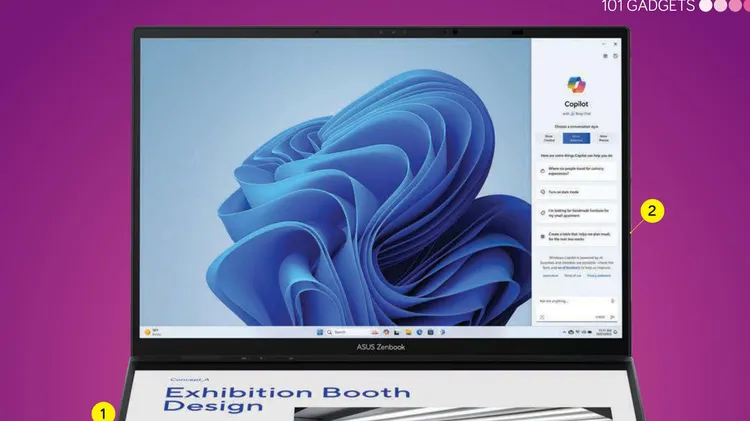Choose the Turn on dark mode suggestion

[x=576, y=192]
